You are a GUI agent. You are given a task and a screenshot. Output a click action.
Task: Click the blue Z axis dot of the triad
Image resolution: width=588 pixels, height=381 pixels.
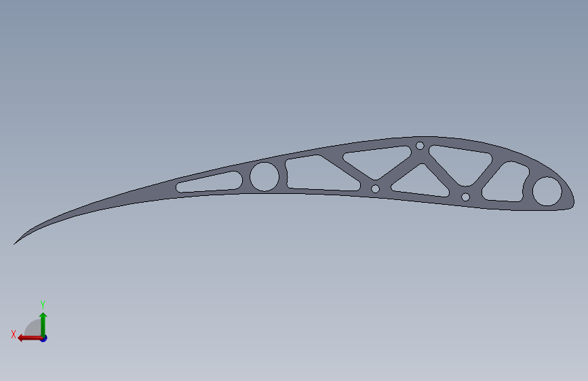(x=44, y=338)
